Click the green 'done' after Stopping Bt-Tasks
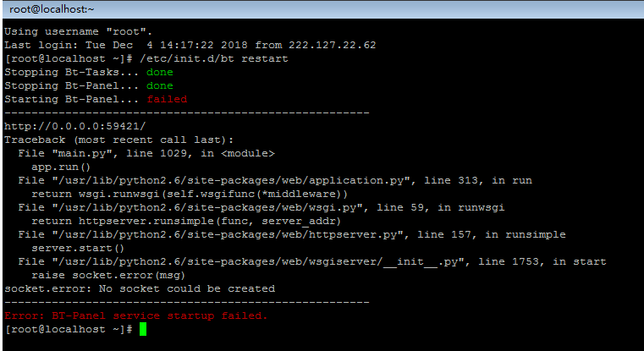 [160, 72]
